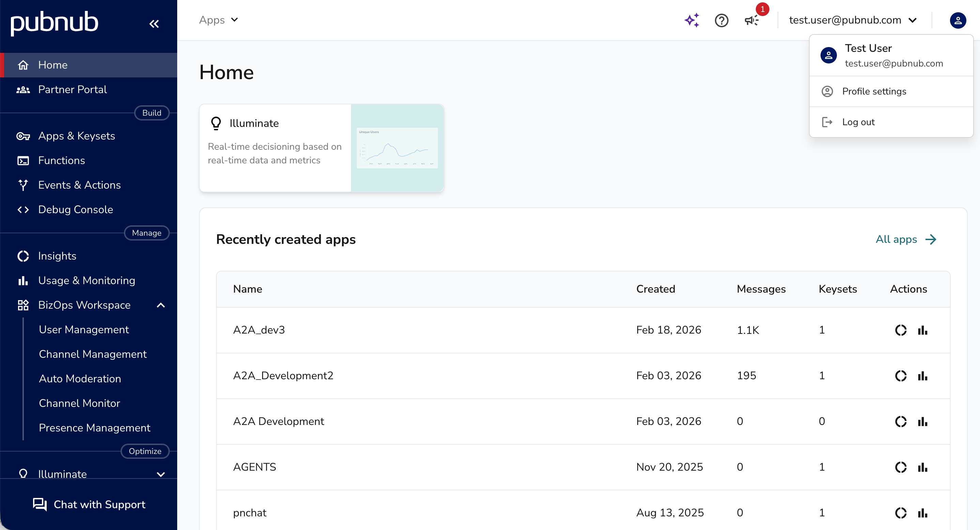
Task: Open the AI assistant sparkle icon
Action: pyautogui.click(x=692, y=20)
